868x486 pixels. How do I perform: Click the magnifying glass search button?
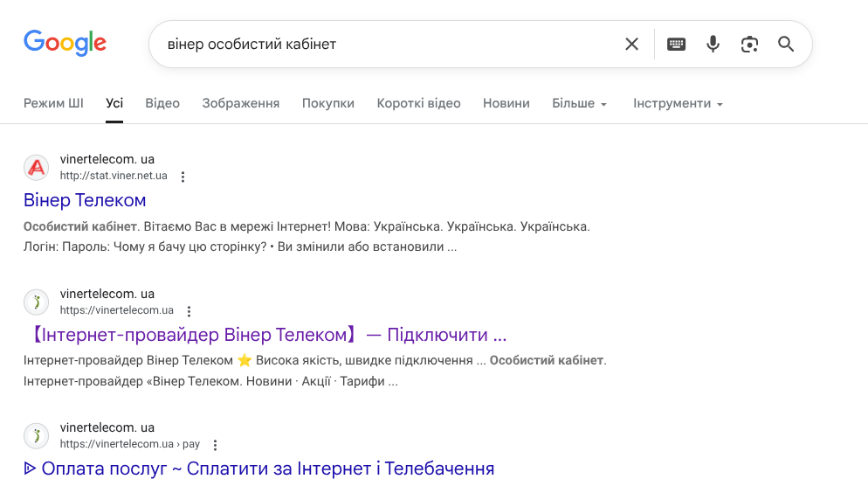pyautogui.click(x=786, y=45)
